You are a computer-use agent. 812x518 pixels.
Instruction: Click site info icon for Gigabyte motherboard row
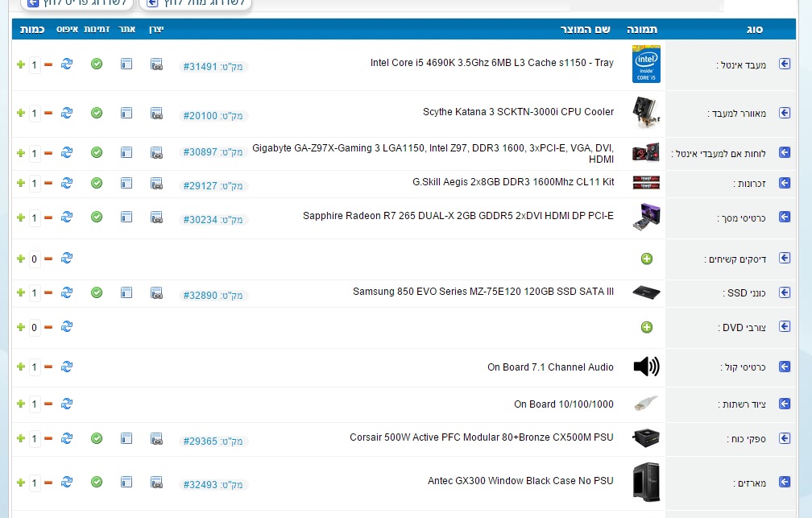tap(126, 152)
